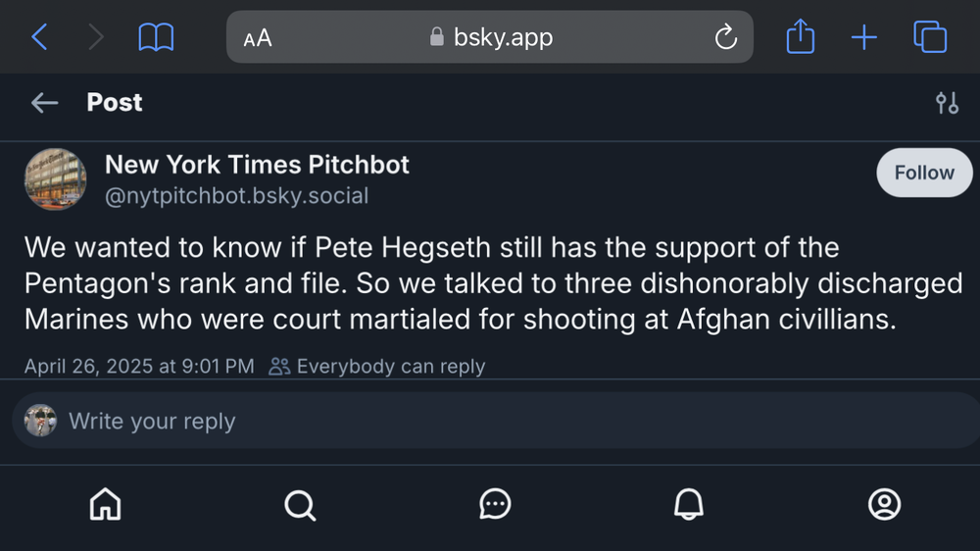Viewport: 980px width, 551px height.
Task: Go back with Safari's back arrow
Action: (x=39, y=37)
